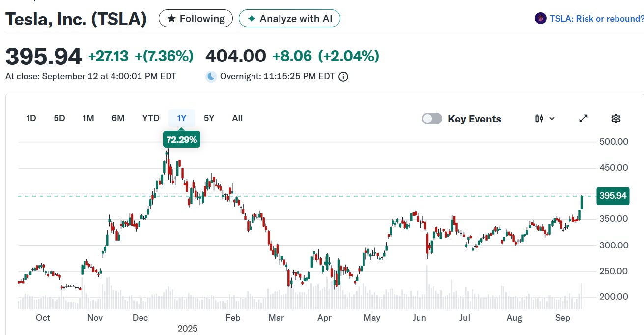
Task: Click the 300.00 axis label
Action: 614,245
